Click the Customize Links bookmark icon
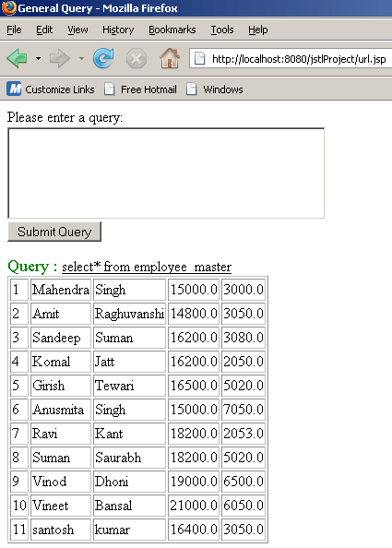 coord(14,89)
